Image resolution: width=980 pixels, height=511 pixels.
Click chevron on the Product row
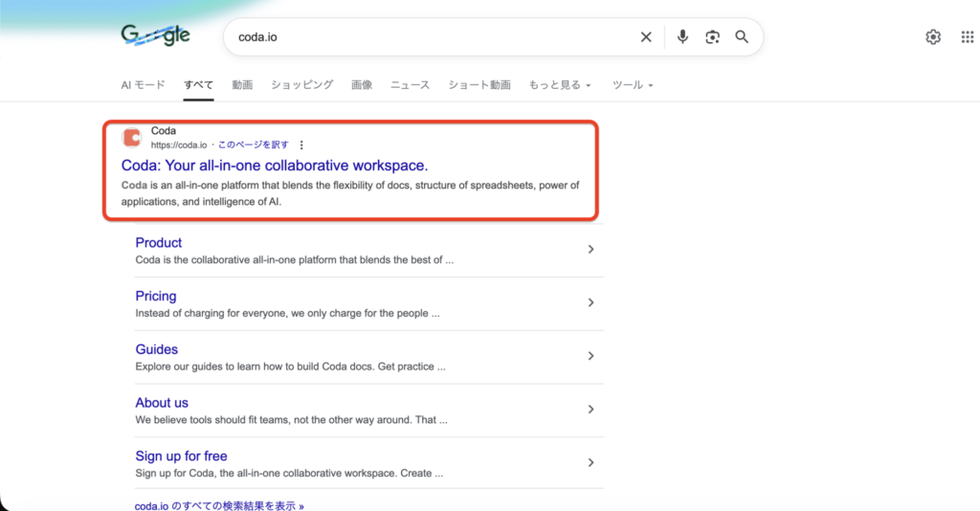click(590, 249)
